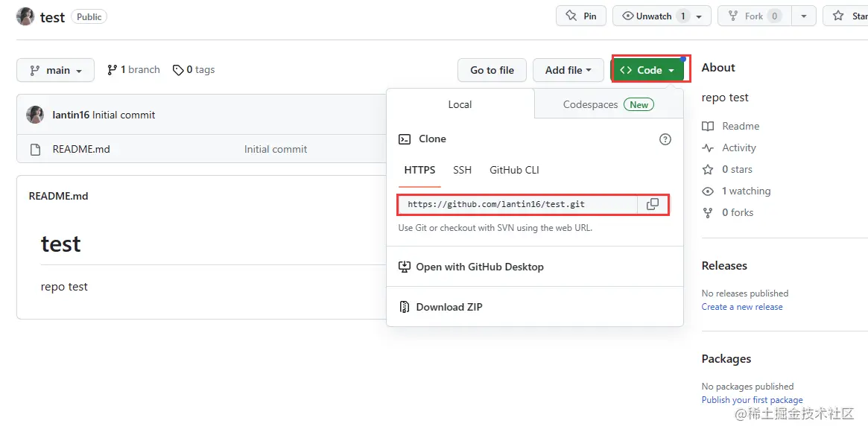Click the Clone section heading text

point(432,139)
